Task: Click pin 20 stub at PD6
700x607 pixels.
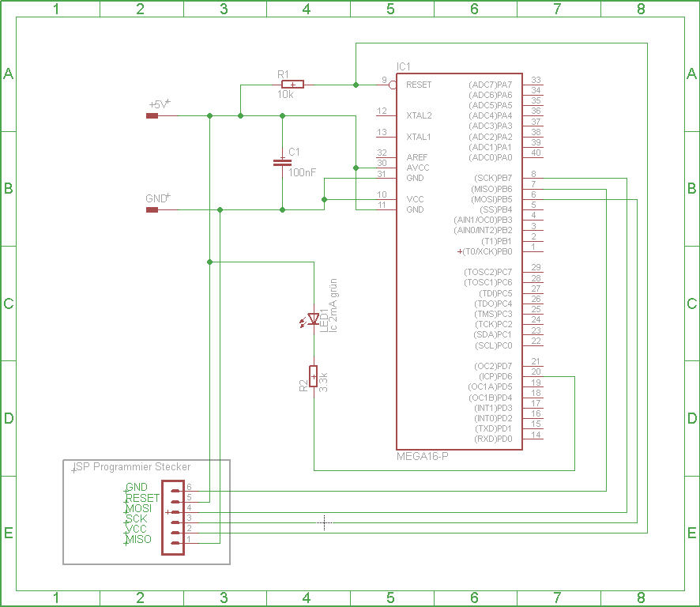Action: [533, 376]
